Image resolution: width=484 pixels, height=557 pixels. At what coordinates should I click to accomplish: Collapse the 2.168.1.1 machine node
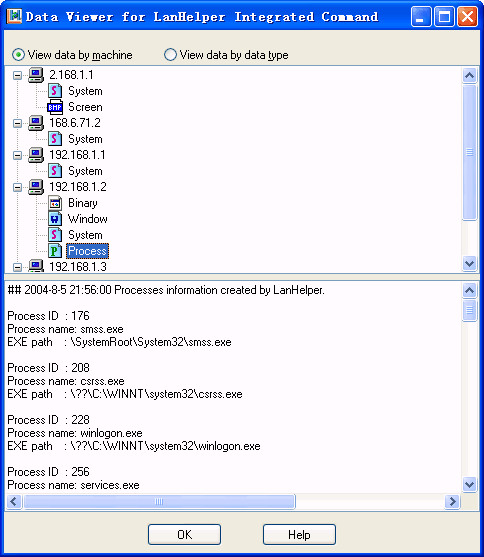[x=17, y=75]
